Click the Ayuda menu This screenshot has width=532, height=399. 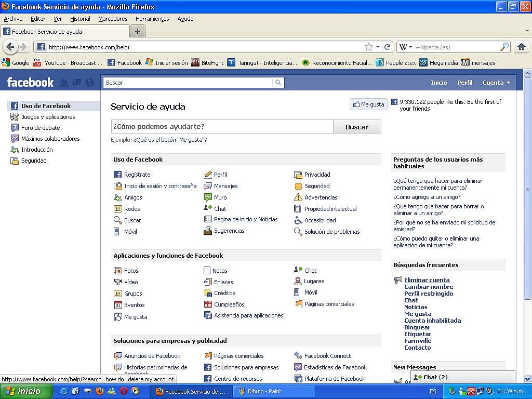pos(185,19)
